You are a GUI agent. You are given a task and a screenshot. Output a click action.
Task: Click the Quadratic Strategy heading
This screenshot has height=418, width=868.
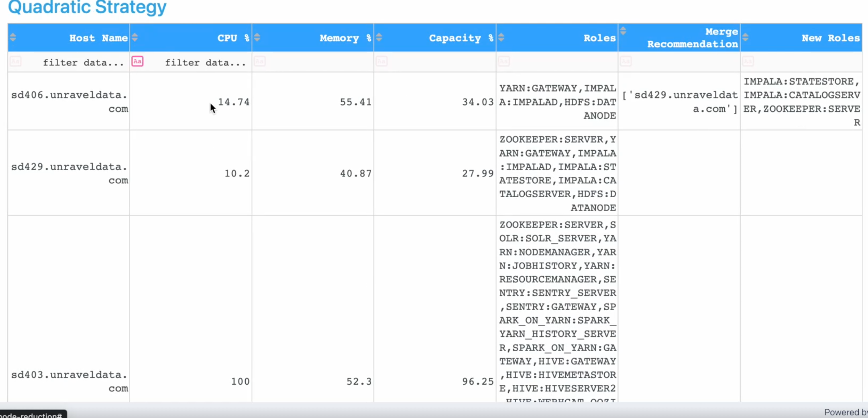pos(87,7)
